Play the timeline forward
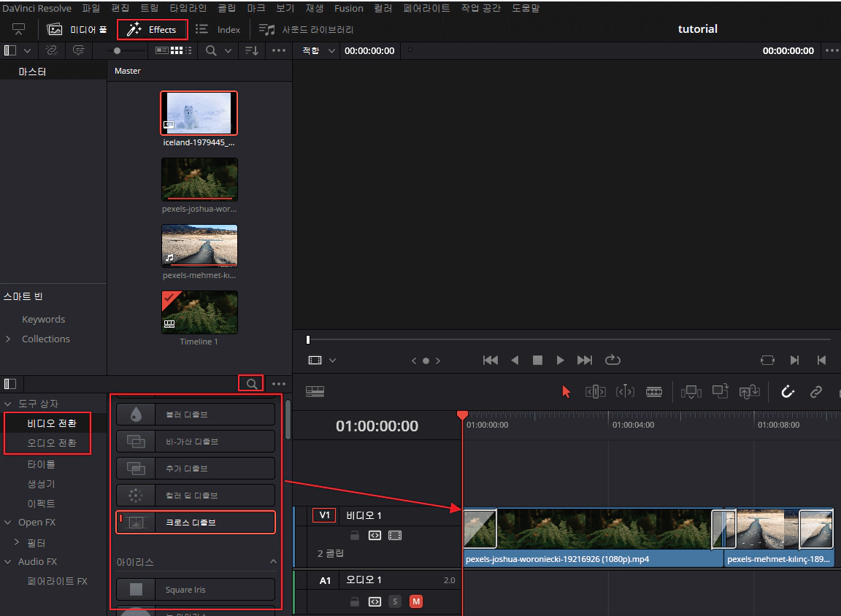The width and height of the screenshot is (841, 616). tap(560, 361)
